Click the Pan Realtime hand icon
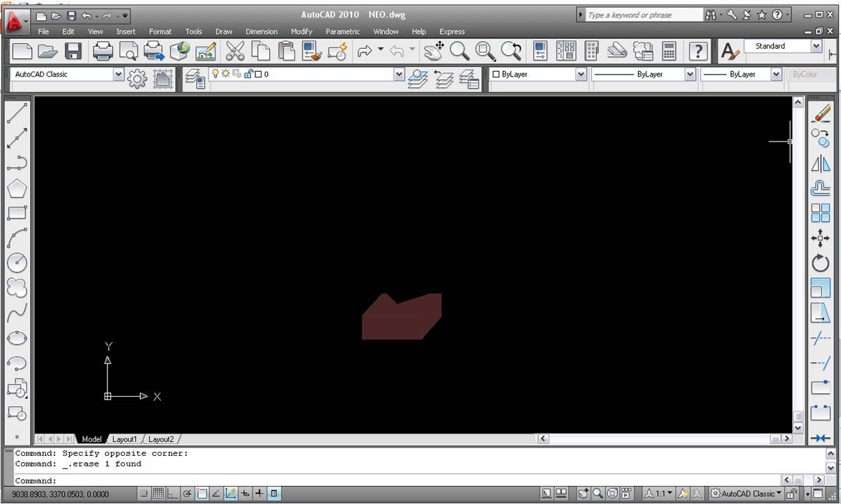This screenshot has height=504, width=841. pos(434,51)
